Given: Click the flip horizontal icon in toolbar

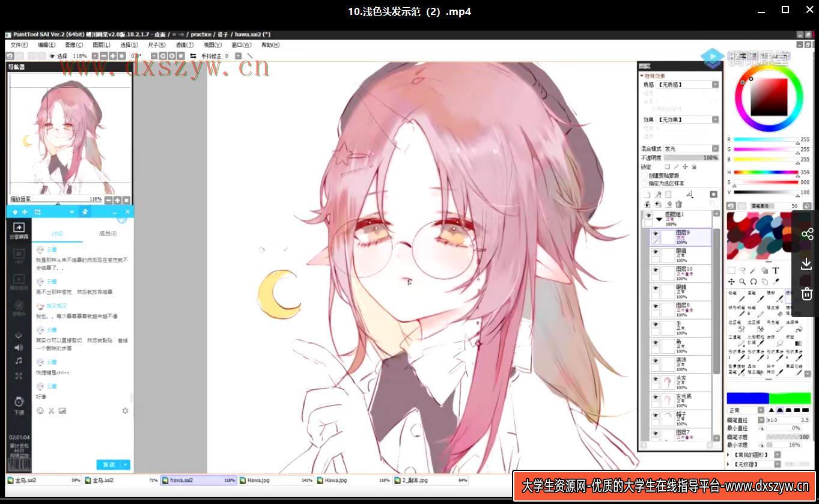Looking at the screenshot, I should click(193, 56).
